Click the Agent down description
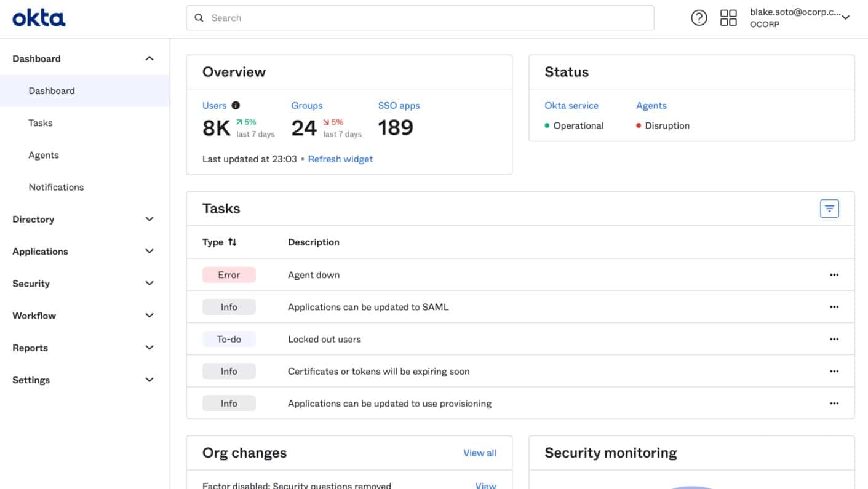This screenshot has height=489, width=868. point(314,275)
